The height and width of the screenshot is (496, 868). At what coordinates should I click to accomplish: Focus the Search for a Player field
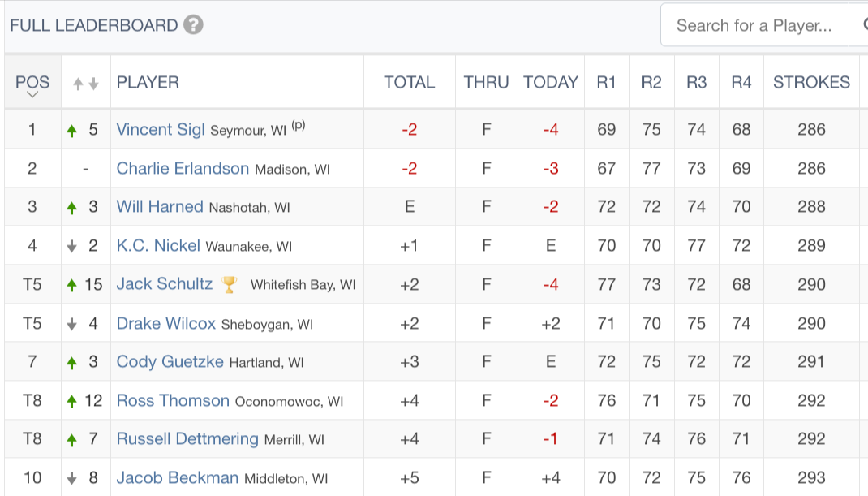tap(764, 25)
